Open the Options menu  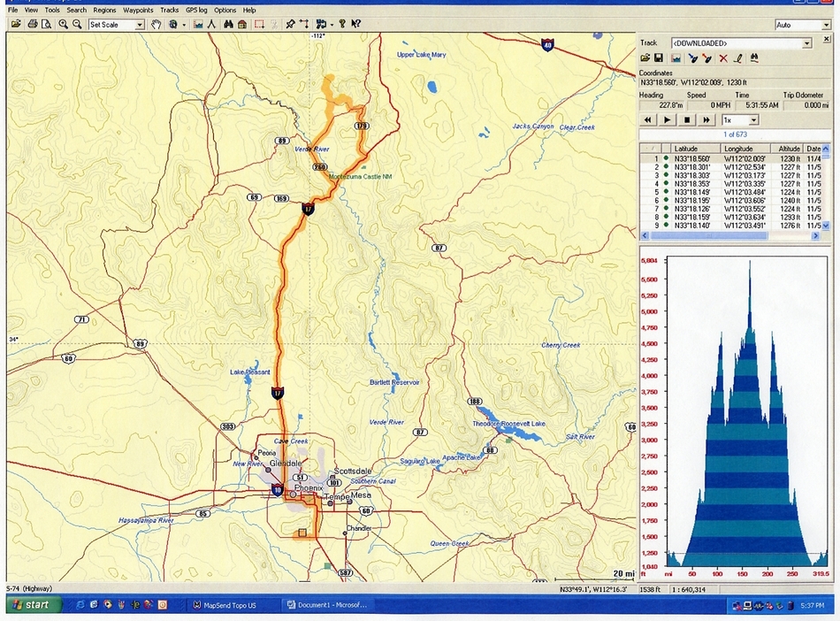click(225, 10)
